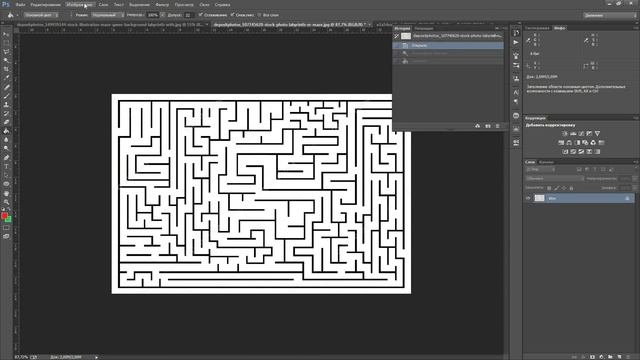Toggle Quick Mask mode in toolbox
Viewport: 640px width, 360px height.
(6, 228)
